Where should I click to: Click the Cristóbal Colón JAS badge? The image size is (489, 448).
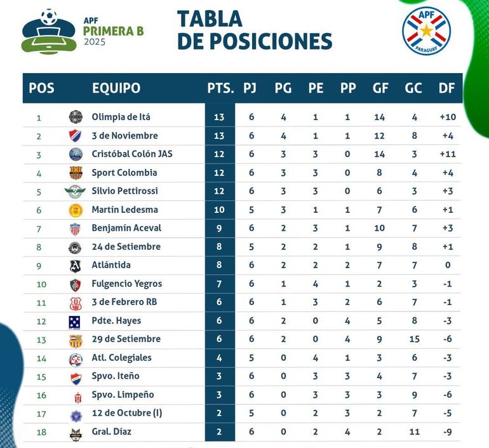[76, 154]
